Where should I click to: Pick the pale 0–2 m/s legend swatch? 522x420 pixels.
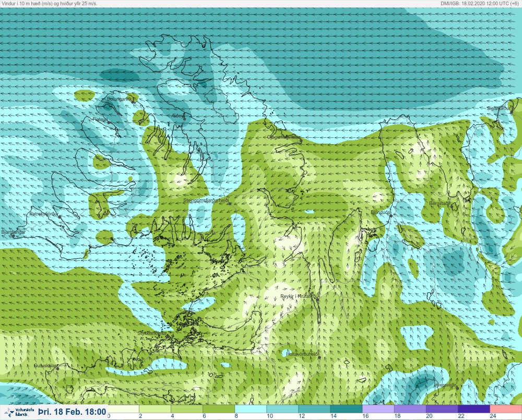123,409
